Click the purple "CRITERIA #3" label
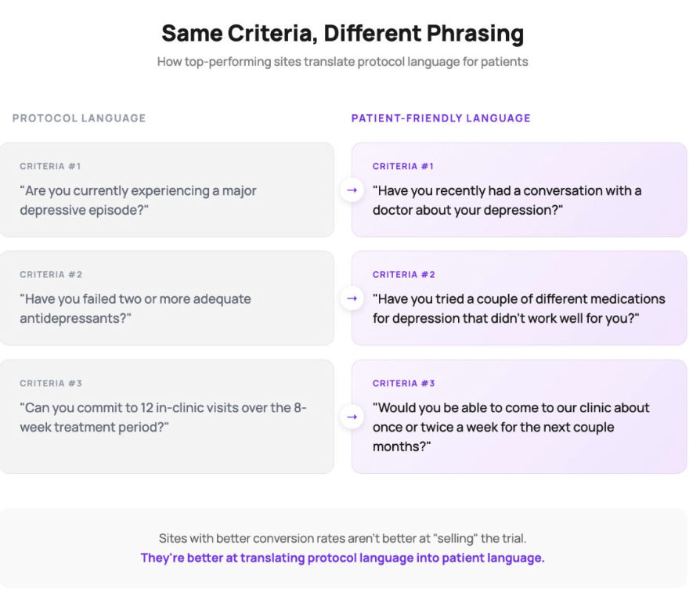 [x=403, y=384]
